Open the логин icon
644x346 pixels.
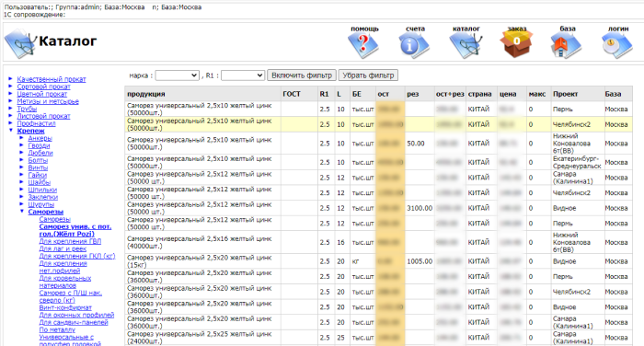point(617,45)
